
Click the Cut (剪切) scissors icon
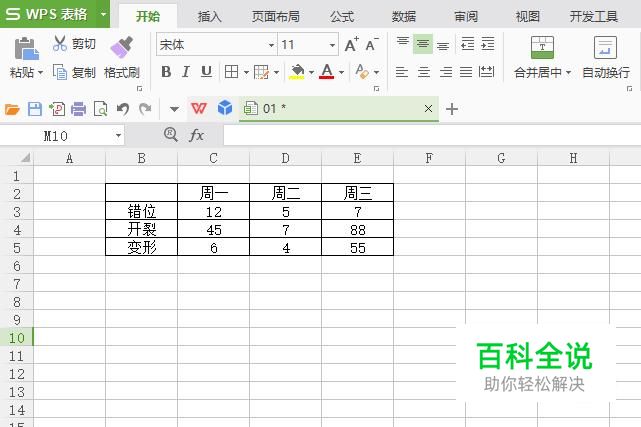pos(60,43)
